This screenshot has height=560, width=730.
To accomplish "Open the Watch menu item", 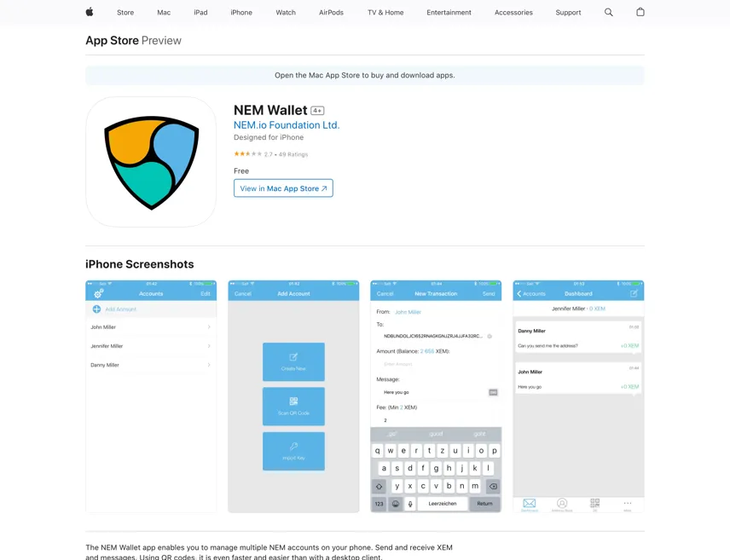I will click(x=286, y=13).
